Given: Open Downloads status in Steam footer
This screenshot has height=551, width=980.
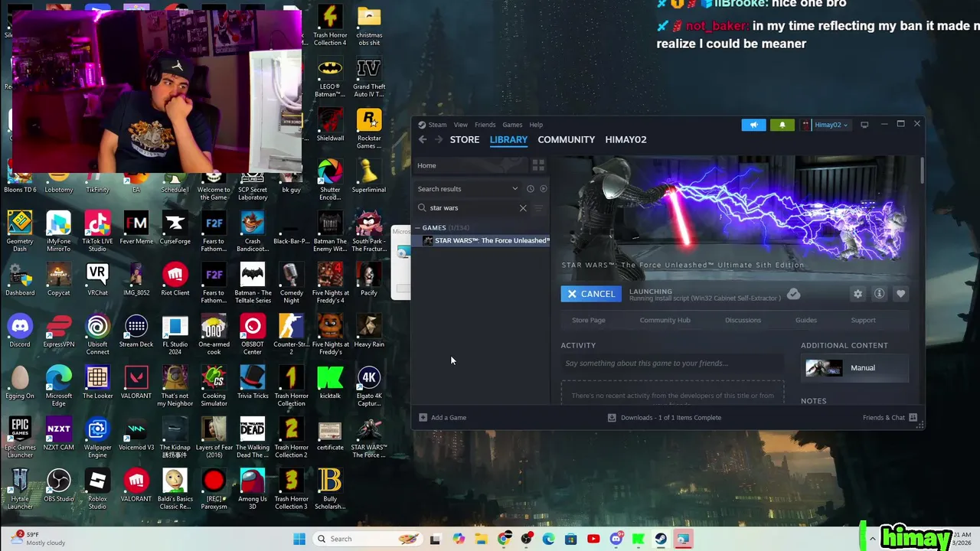Looking at the screenshot, I should (x=664, y=418).
